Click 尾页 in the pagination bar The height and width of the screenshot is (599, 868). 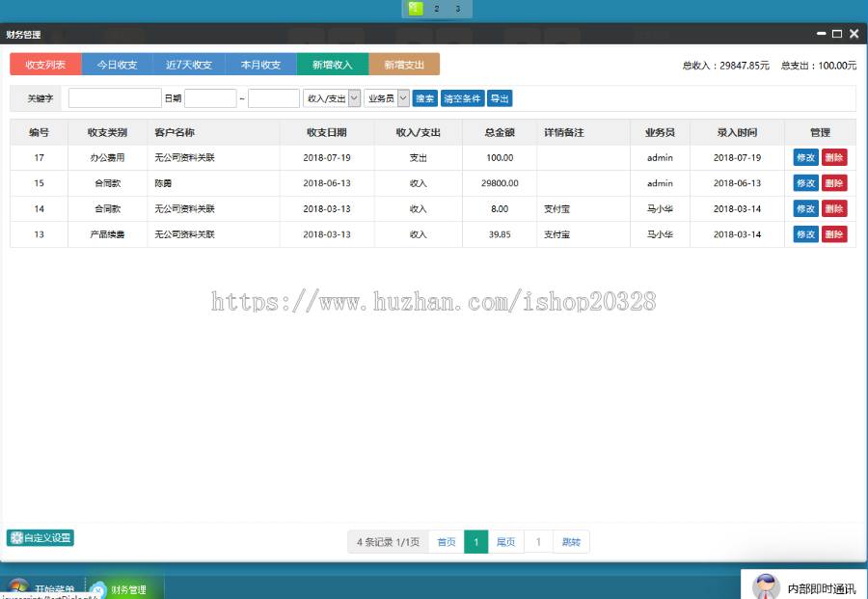[x=505, y=541]
